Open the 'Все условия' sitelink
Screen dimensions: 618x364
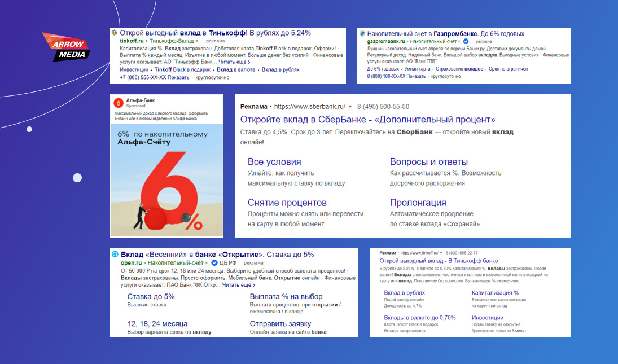point(274,162)
